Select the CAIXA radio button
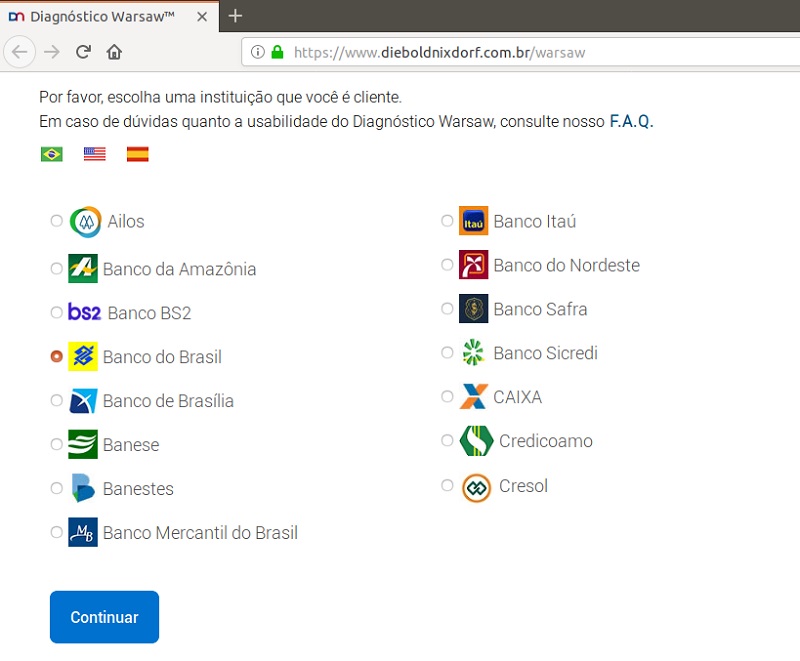This screenshot has width=800, height=661. pos(447,396)
